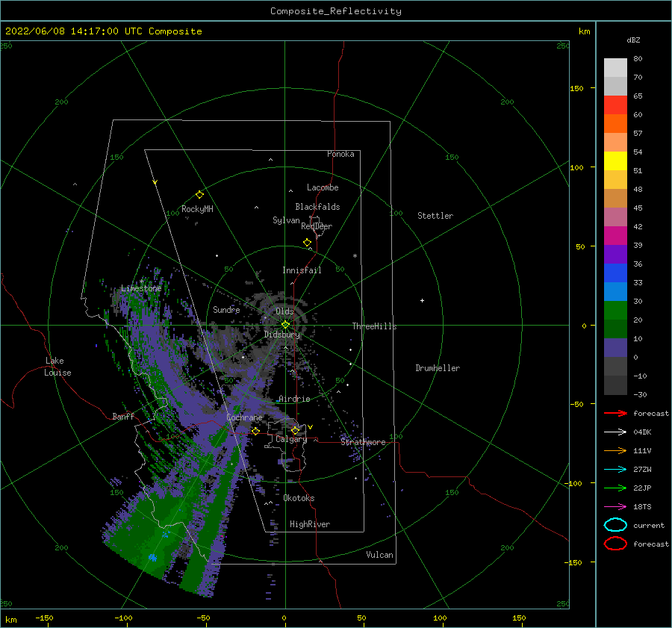Click the Stettler town label
Screen dimensions: 672x628
pyautogui.click(x=435, y=216)
